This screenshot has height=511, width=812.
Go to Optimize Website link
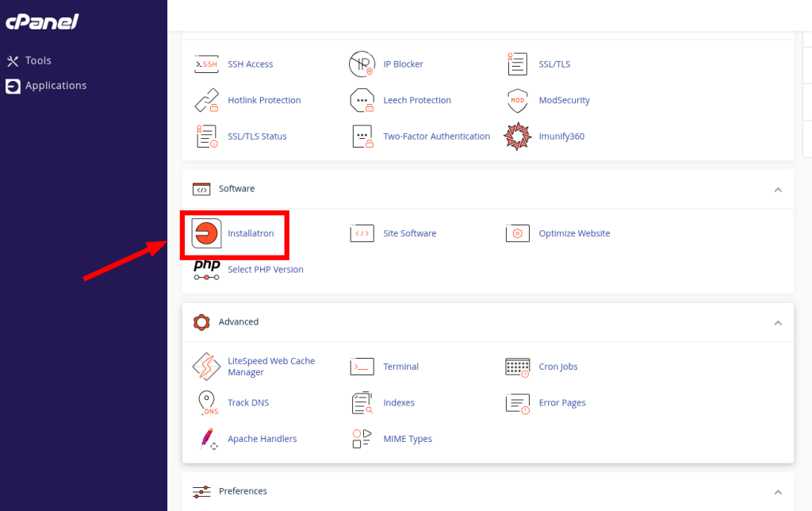(x=574, y=234)
